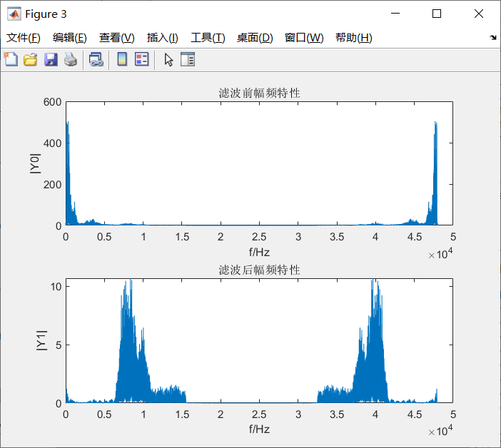Open the 工具(T) menu
Screen dimensions: 501x448
(x=208, y=38)
